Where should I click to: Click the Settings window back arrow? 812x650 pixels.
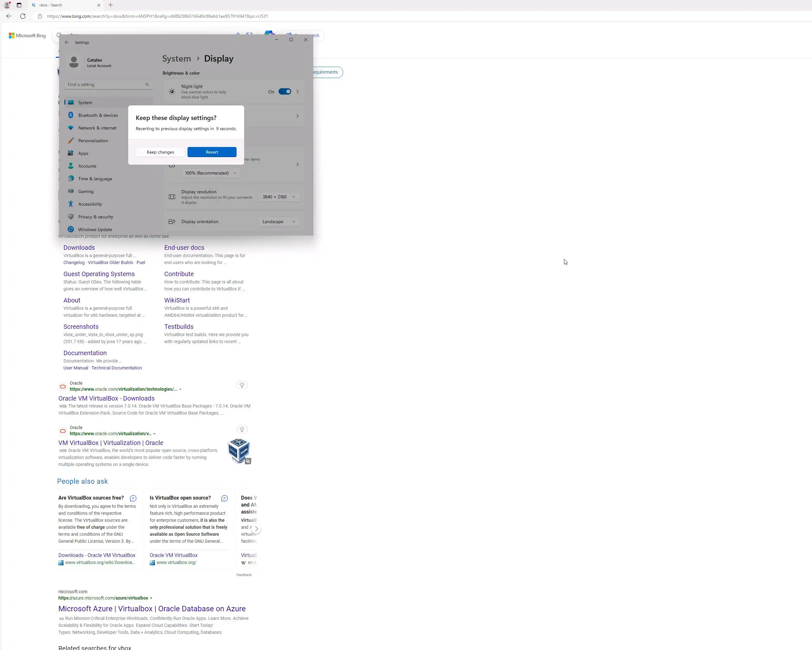[67, 43]
